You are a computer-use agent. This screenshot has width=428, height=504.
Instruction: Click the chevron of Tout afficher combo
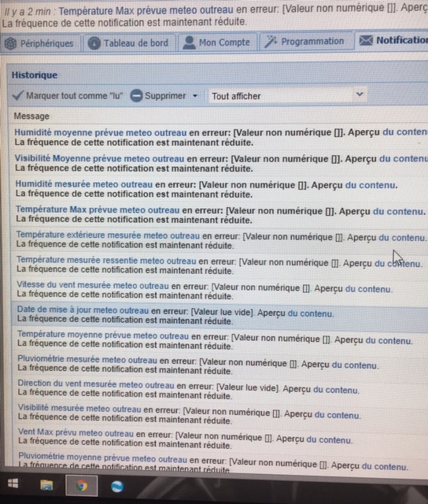point(360,94)
